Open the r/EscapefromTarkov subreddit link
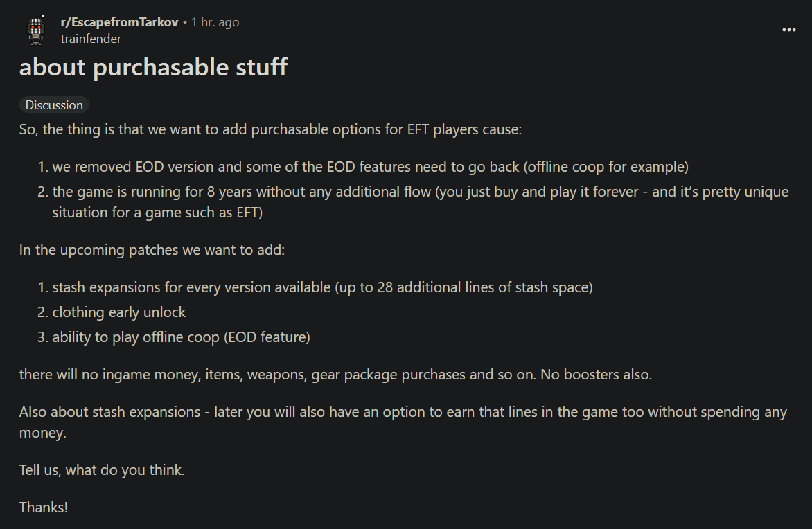The image size is (812, 529). (x=119, y=22)
